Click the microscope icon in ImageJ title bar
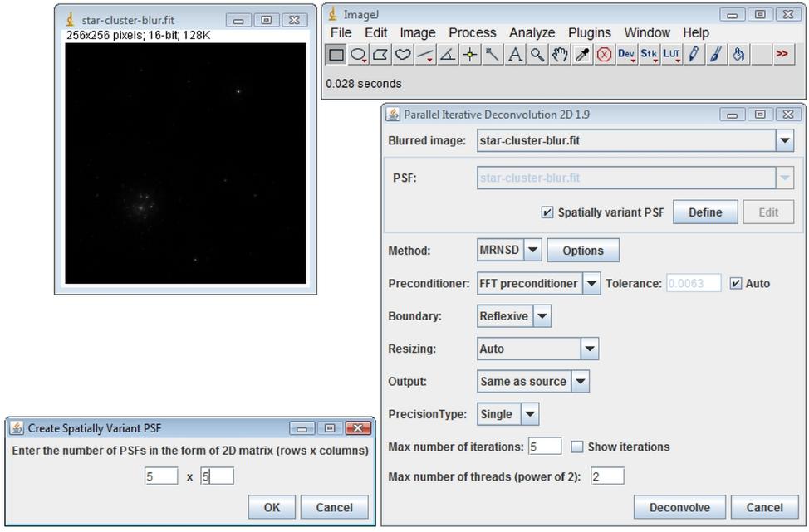This screenshot has width=809, height=532. pyautogui.click(x=333, y=14)
